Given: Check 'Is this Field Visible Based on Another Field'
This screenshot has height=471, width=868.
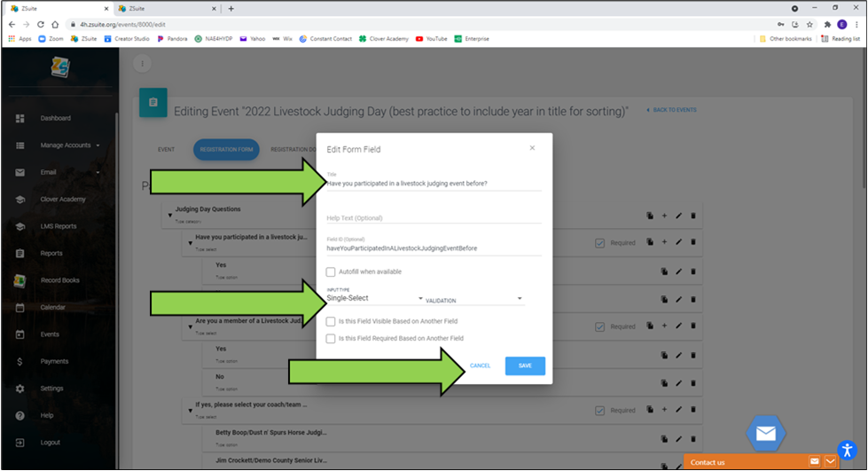Looking at the screenshot, I should [x=331, y=321].
